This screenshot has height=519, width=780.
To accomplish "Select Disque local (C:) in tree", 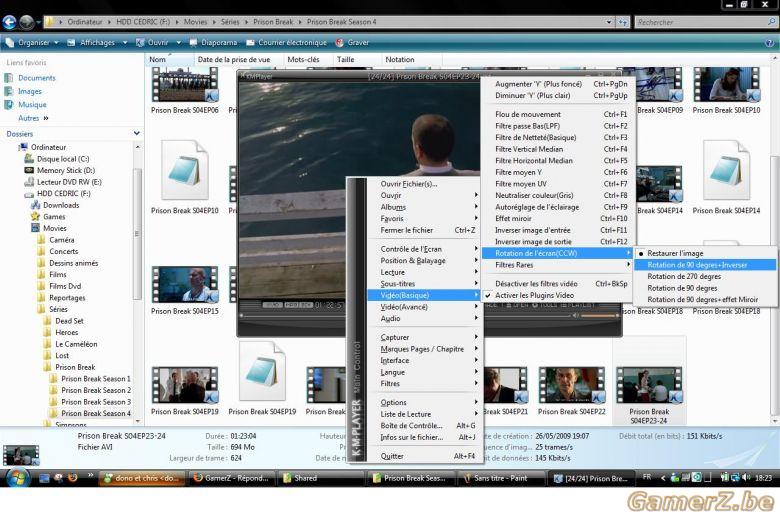I will coord(63,159).
